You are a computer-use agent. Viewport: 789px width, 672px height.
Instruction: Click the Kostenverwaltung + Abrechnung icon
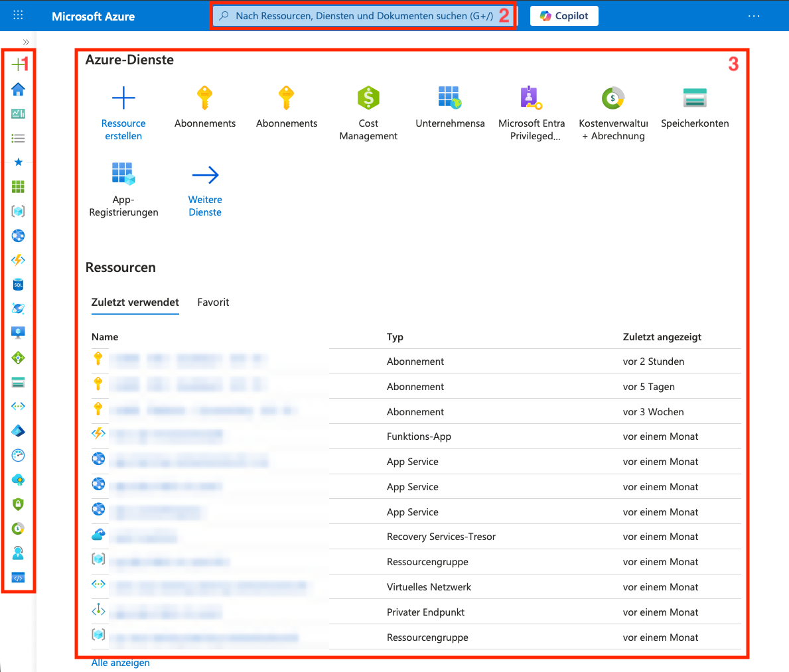pyautogui.click(x=613, y=99)
